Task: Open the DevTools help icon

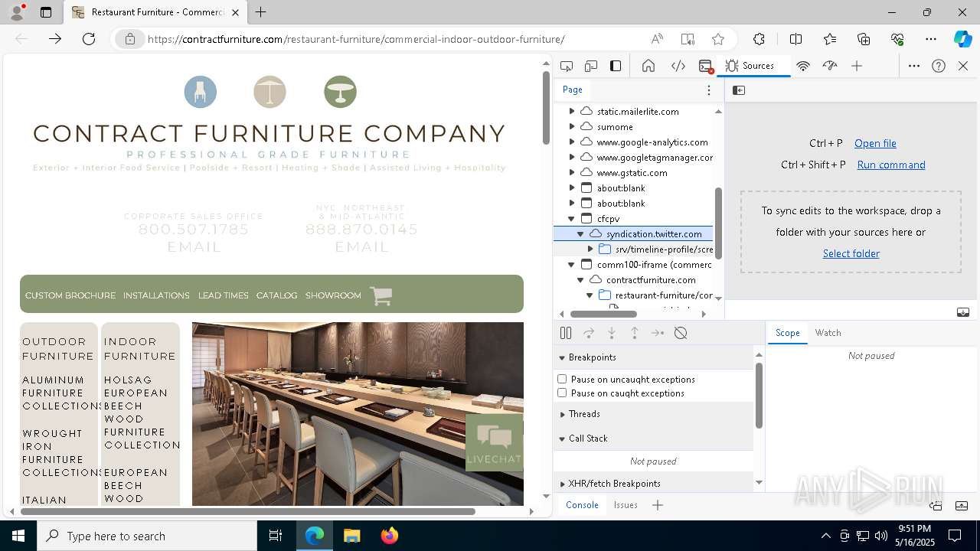Action: [x=939, y=66]
